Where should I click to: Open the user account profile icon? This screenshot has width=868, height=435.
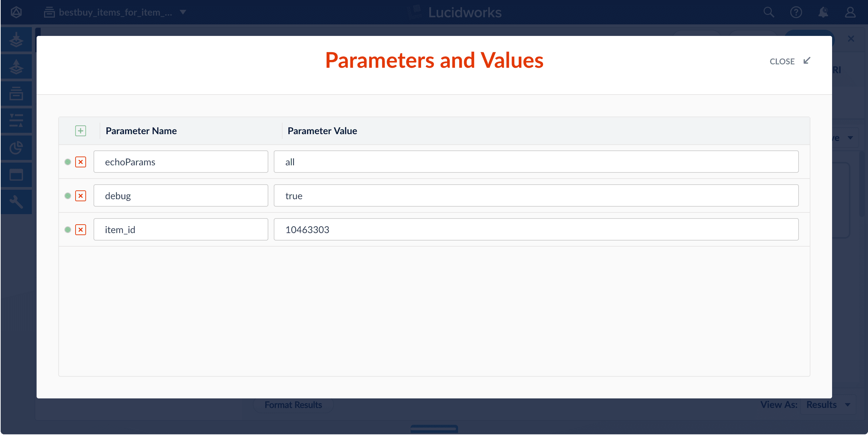850,12
